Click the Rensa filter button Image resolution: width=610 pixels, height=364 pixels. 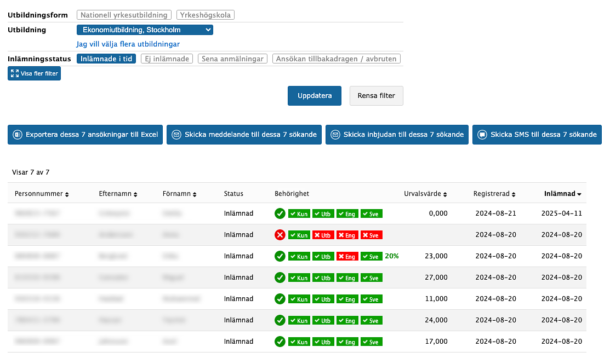point(376,96)
